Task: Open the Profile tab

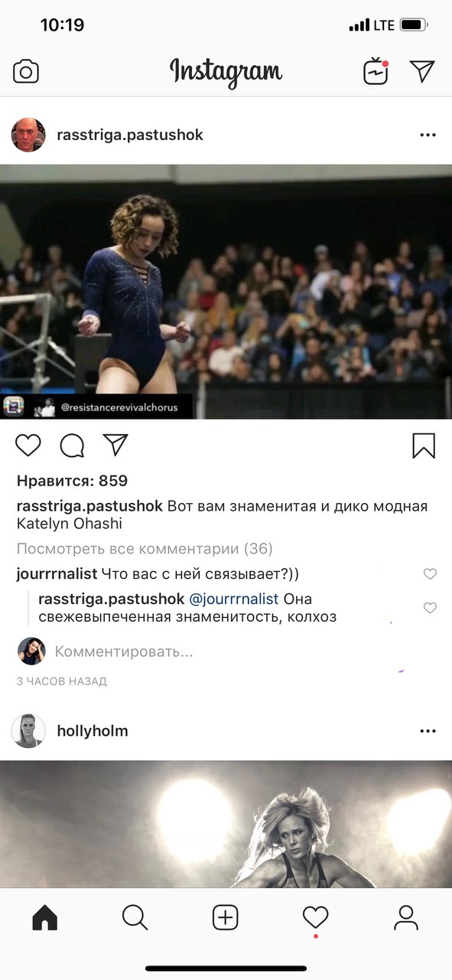Action: 406,917
